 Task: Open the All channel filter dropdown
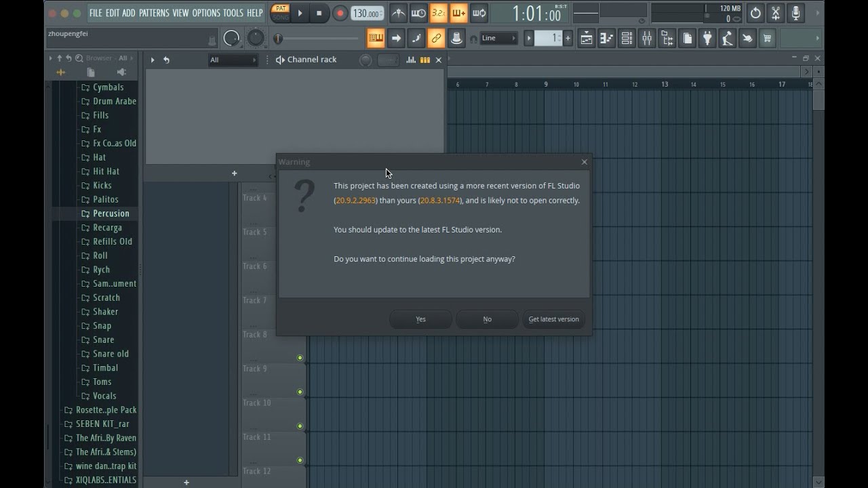(233, 60)
